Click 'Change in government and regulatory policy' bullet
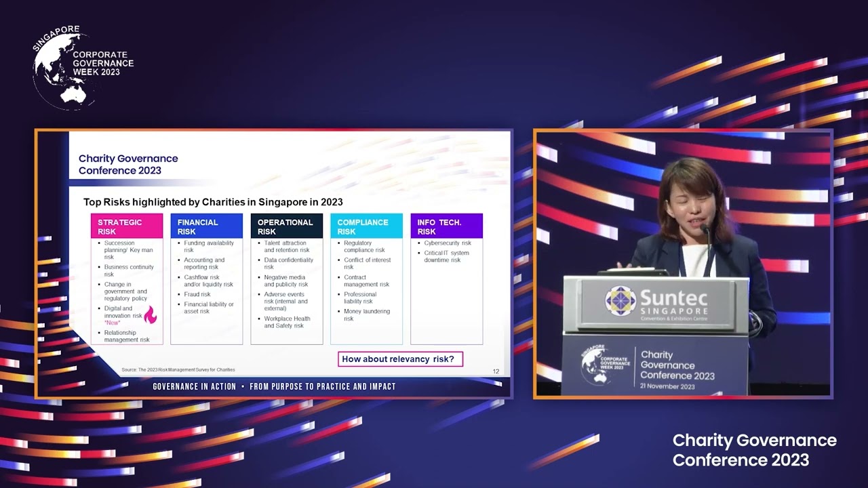This screenshot has height=488, width=868. coord(125,291)
